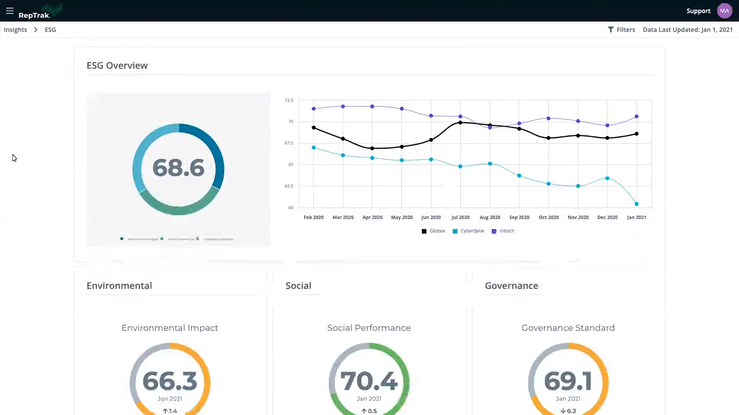
Task: Click the Feb 2020 Intech data point
Action: point(314,109)
